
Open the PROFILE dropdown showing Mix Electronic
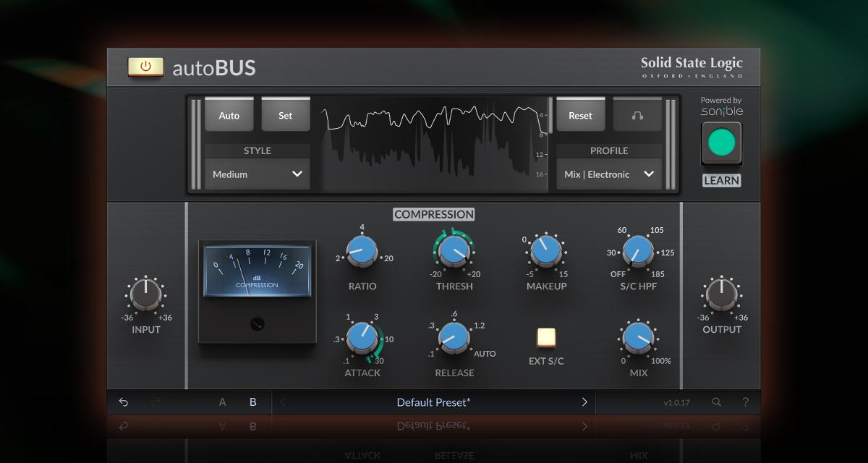click(608, 174)
